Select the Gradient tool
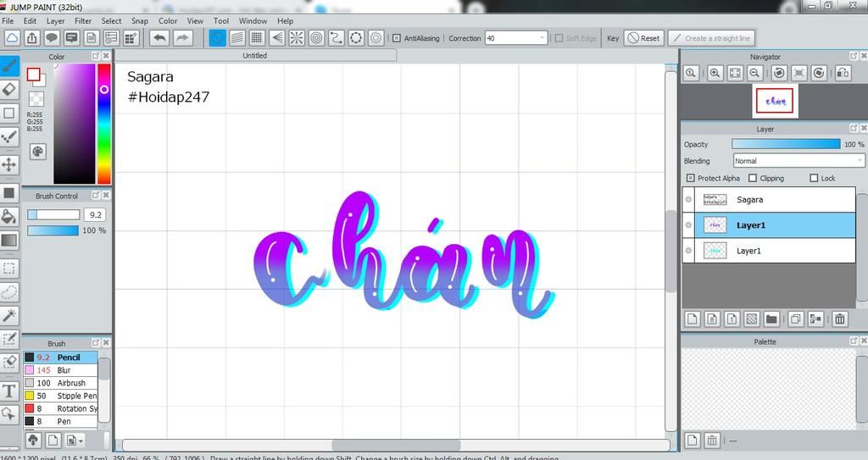868x460 pixels. point(9,241)
